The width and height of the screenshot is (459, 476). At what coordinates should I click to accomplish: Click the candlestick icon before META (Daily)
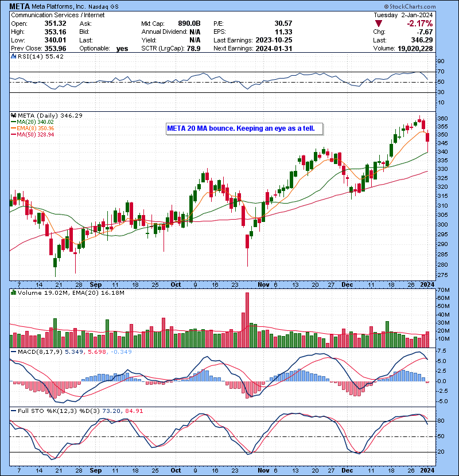click(13, 115)
